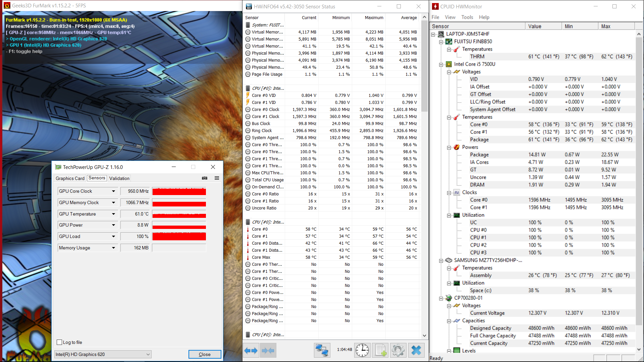Click HWiNFO clock reset timer icon
The image size is (644, 362).
(x=363, y=350)
